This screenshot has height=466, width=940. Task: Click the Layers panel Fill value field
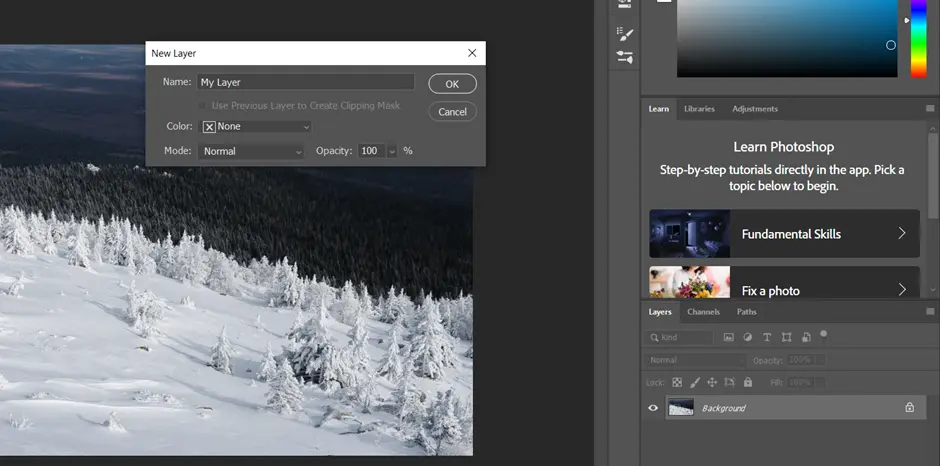click(x=800, y=382)
